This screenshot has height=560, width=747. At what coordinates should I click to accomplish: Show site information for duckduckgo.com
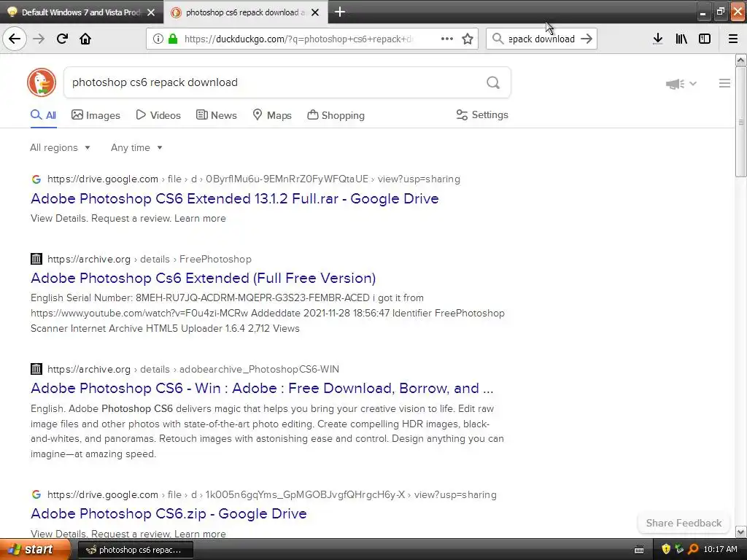click(x=158, y=39)
